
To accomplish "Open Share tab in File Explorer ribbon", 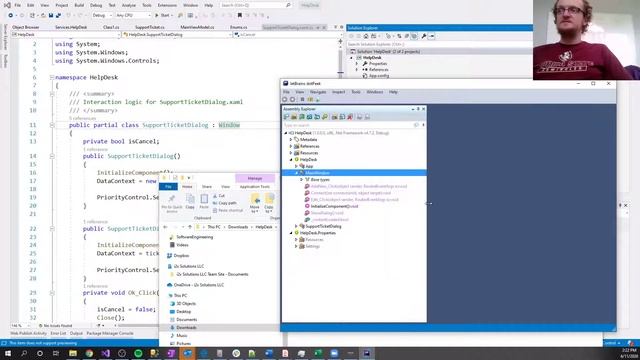I will coord(207,187).
